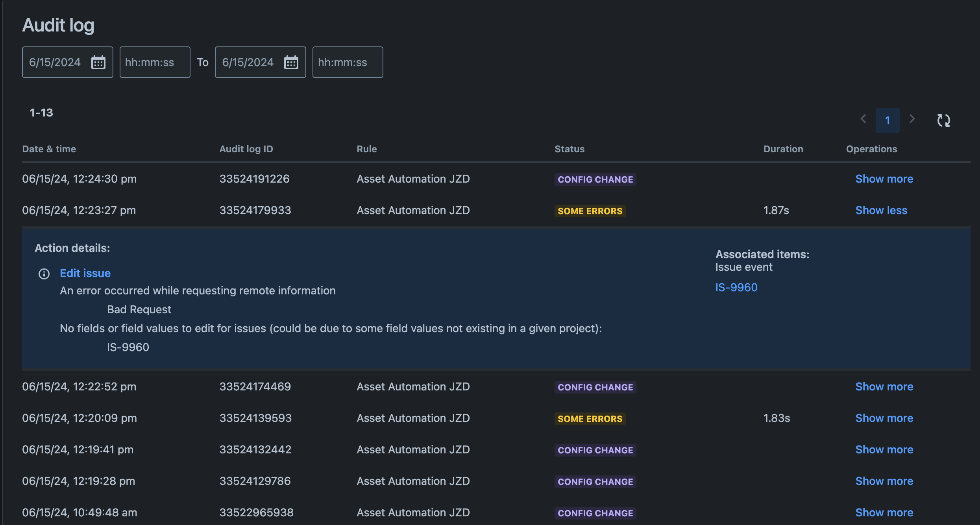Expand Show more for the 10:49:48 entry
Screen dimensions: 980x525
[x=884, y=512]
